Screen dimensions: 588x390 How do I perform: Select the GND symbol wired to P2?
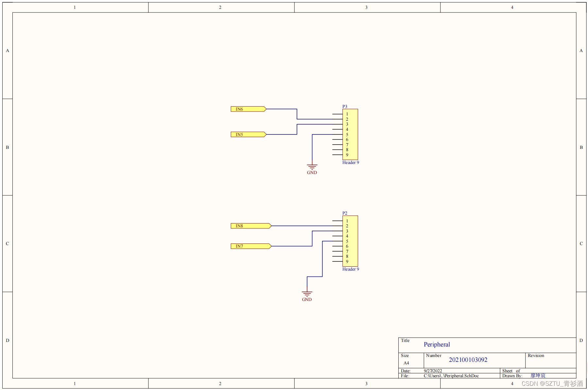307,294
